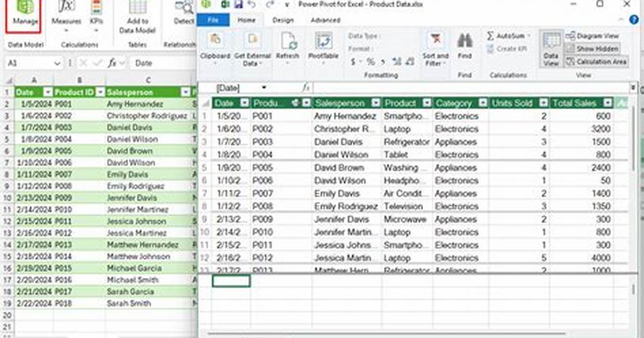Open Power Pivot Help icon
Viewport: 644px width, 338px height.
[x=634, y=19]
